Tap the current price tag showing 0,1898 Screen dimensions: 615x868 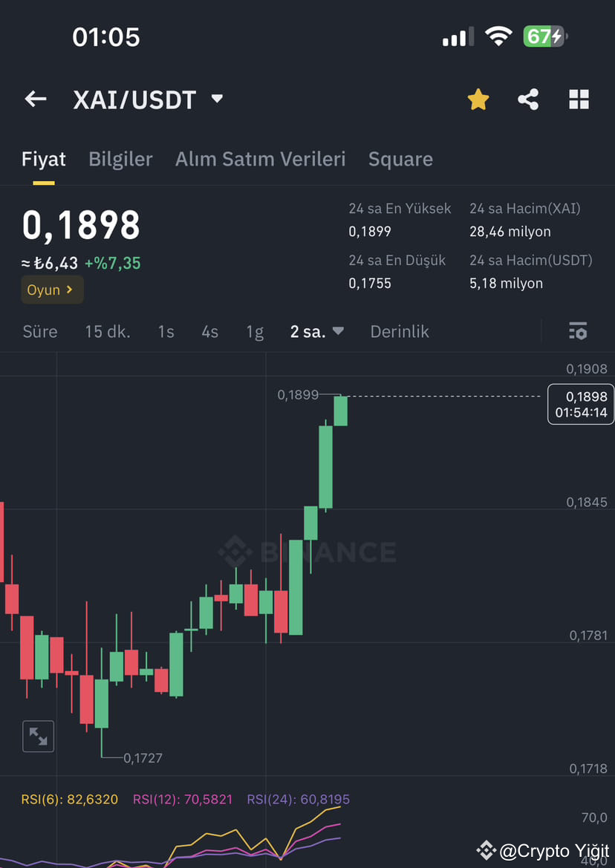pyautogui.click(x=581, y=404)
